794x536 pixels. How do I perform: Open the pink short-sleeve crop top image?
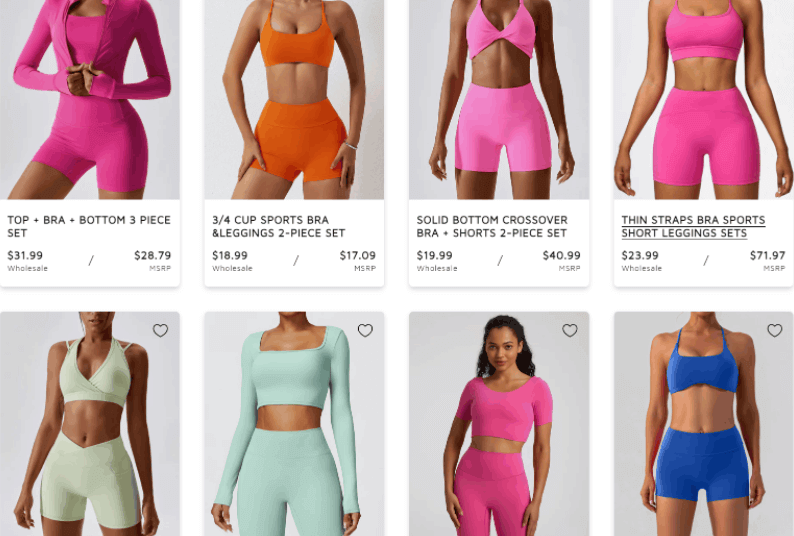(499, 424)
